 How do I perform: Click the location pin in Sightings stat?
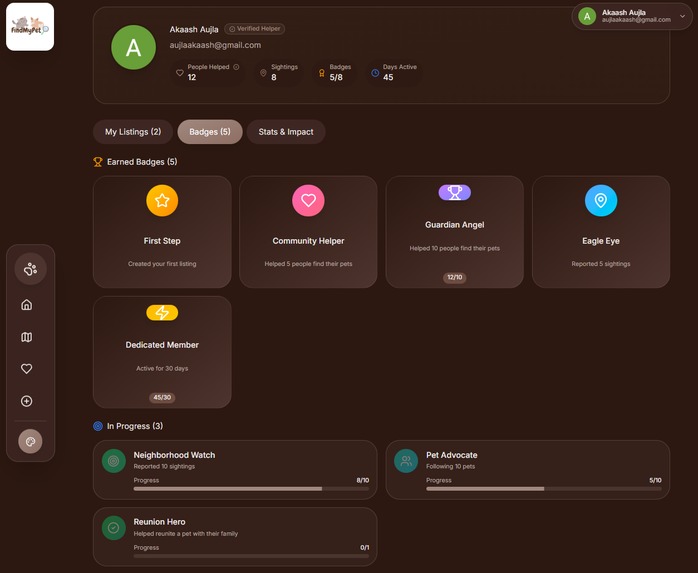(263, 73)
